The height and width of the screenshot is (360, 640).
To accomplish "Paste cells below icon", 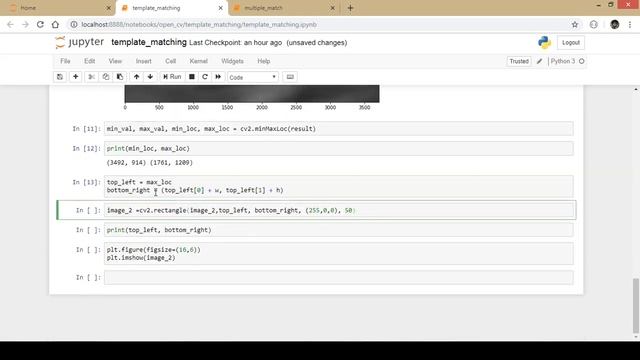I will pyautogui.click(x=120, y=77).
